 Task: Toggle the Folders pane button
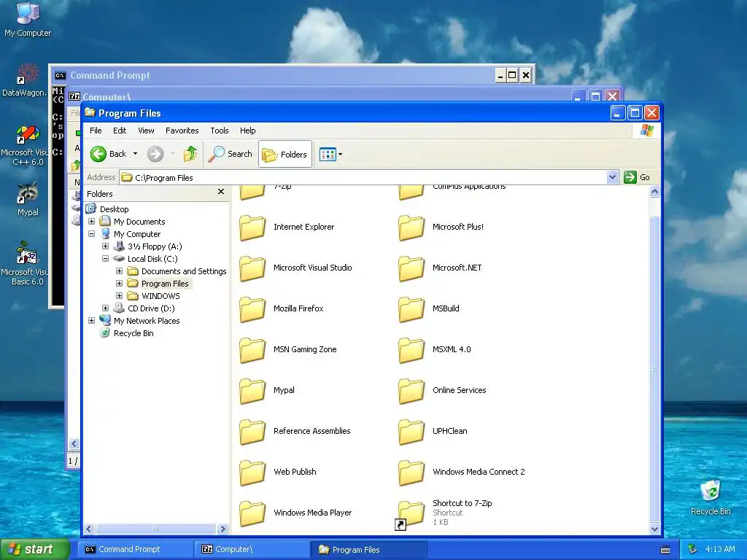coord(285,154)
